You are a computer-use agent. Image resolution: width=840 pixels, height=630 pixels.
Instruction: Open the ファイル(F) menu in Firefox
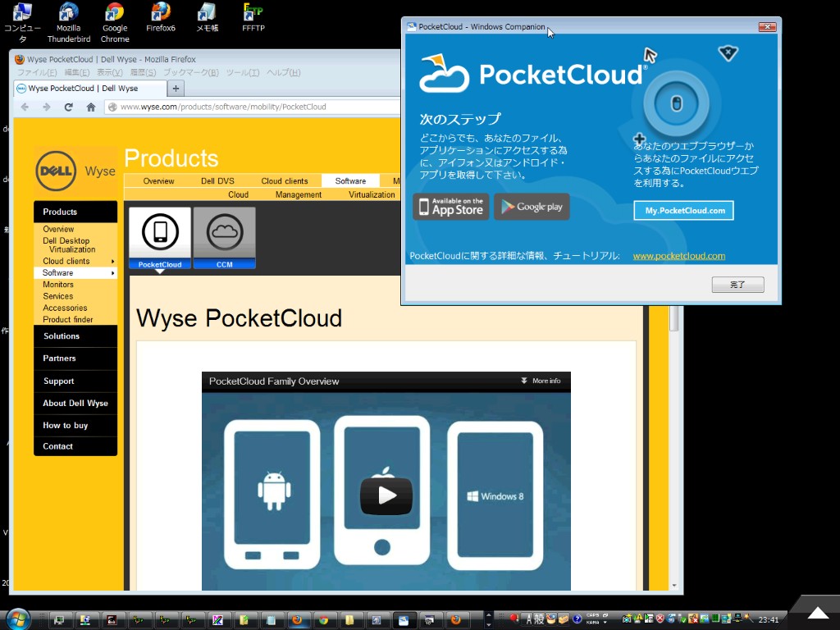(37, 72)
